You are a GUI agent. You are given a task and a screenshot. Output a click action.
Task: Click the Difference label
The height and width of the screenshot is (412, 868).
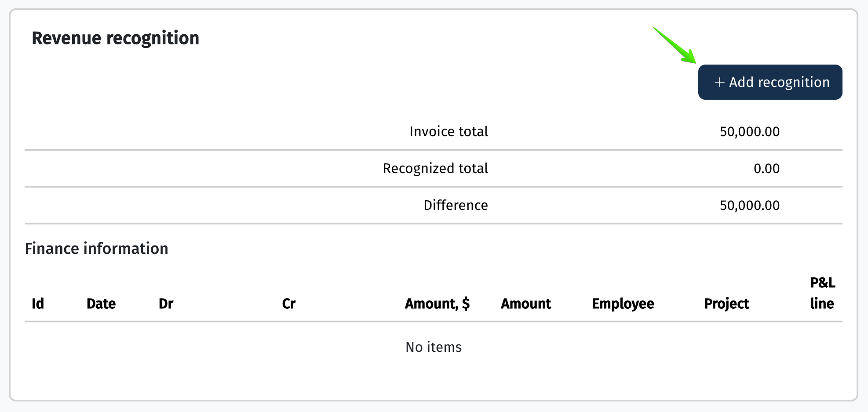(x=456, y=205)
